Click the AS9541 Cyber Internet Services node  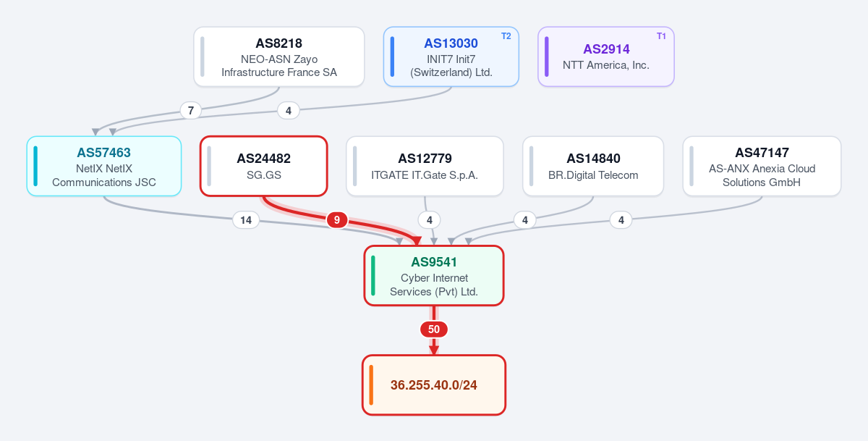click(434, 275)
